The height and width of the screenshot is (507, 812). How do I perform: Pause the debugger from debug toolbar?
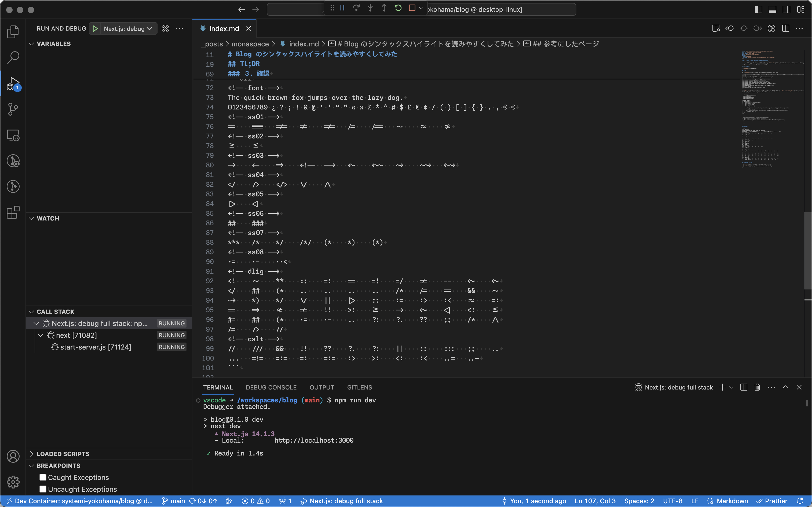click(342, 8)
